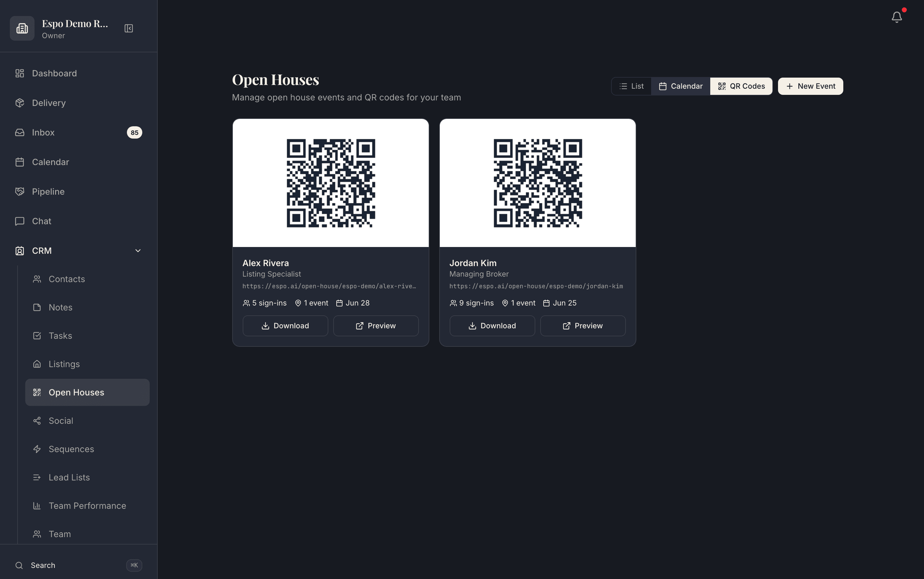Click the Contacts people icon
Image resolution: width=924 pixels, height=579 pixels.
coord(37,279)
